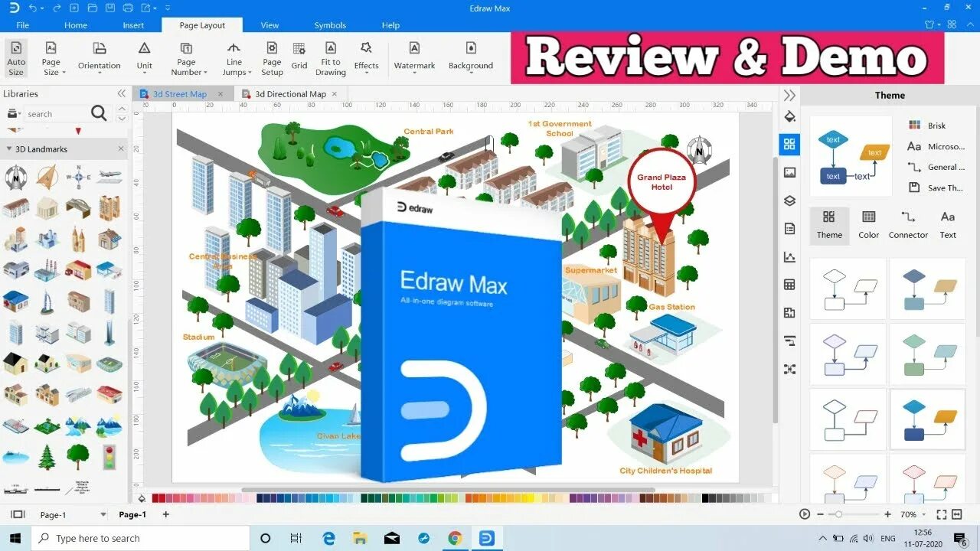Click zoom in plus button

coord(887,514)
